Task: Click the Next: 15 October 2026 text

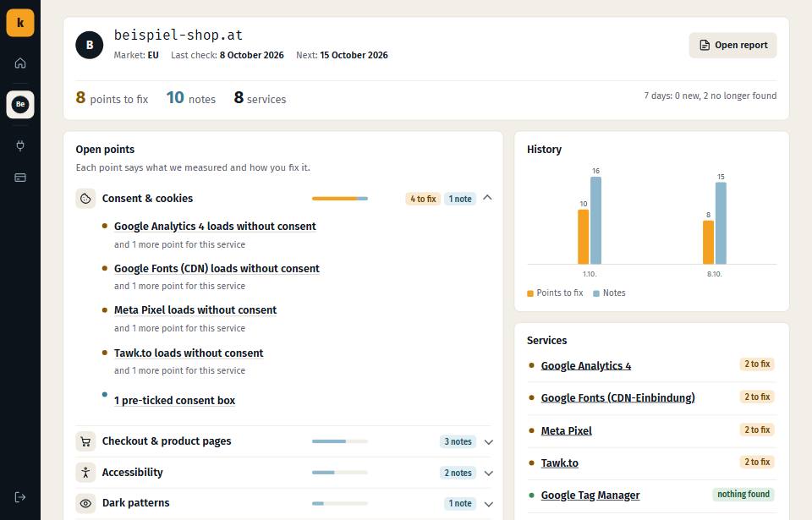Action: coord(342,55)
